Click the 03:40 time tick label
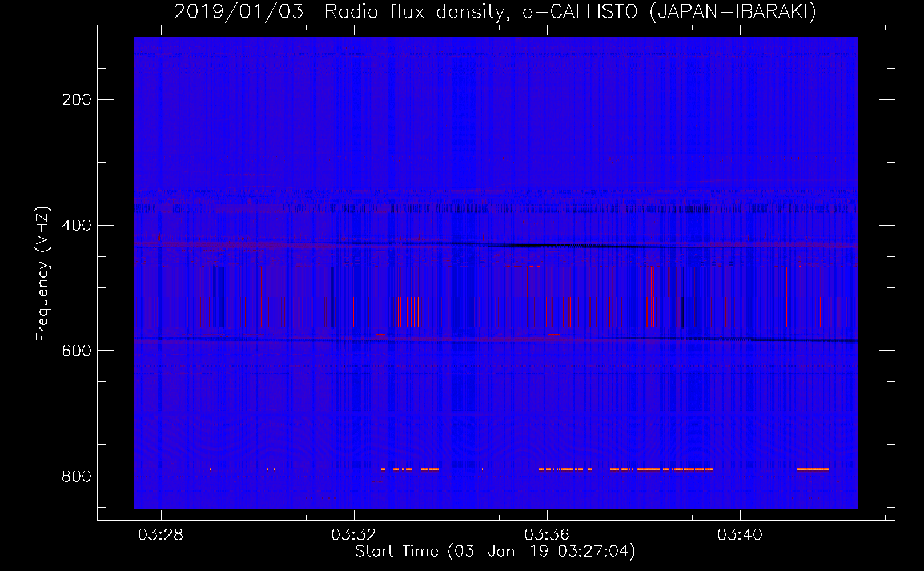 [740, 534]
